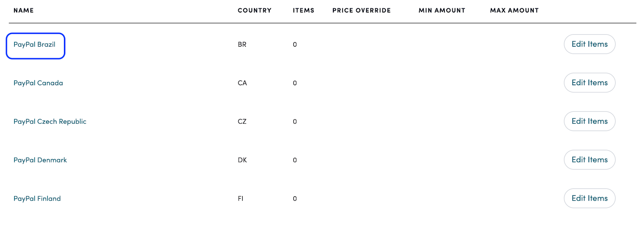
Task: Click the Country column header
Action: (254, 10)
